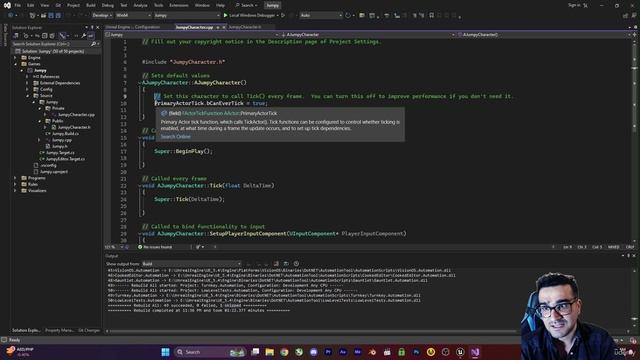
Task: Open the AJumpyCharacter class navigation dropdown
Action: [368, 35]
